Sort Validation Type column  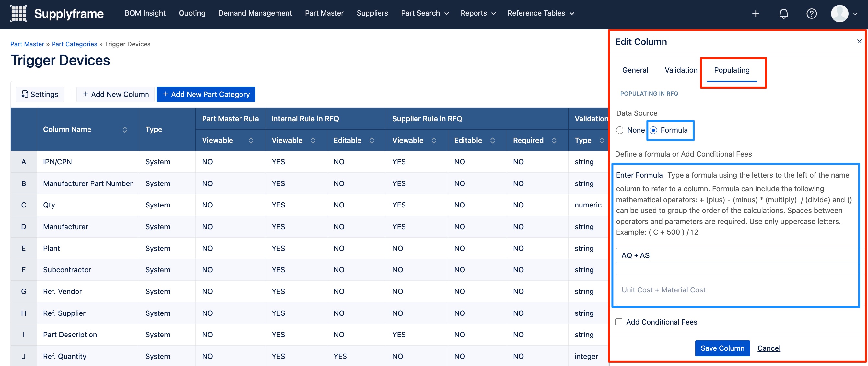[x=602, y=141]
